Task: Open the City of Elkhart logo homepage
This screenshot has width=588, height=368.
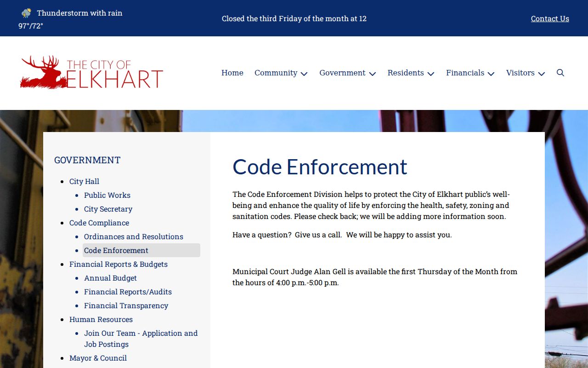Action: (92, 72)
